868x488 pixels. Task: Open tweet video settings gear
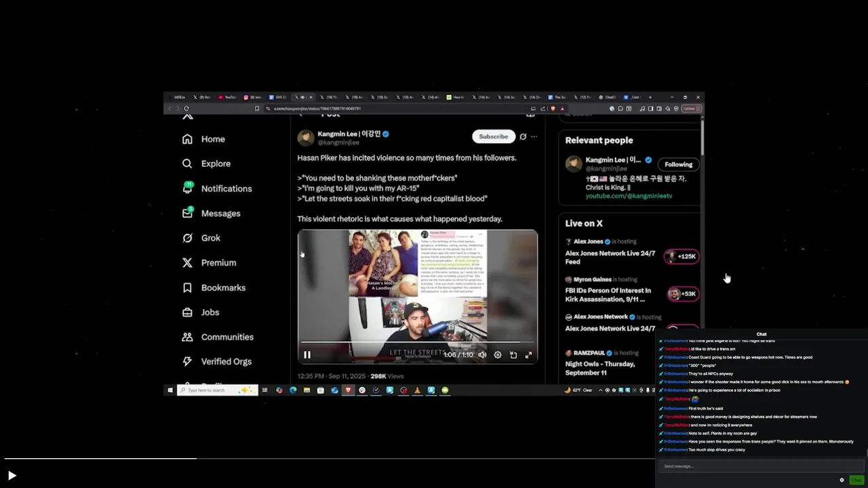pyautogui.click(x=498, y=354)
